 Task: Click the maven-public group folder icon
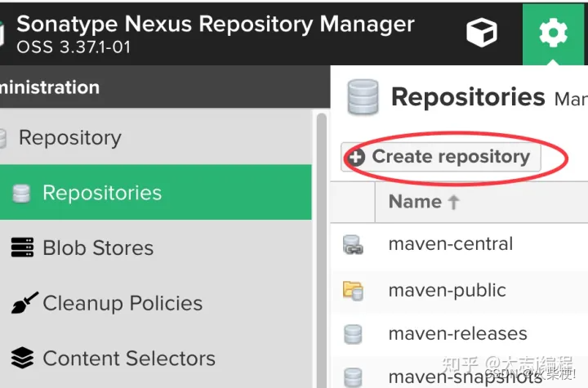(353, 291)
